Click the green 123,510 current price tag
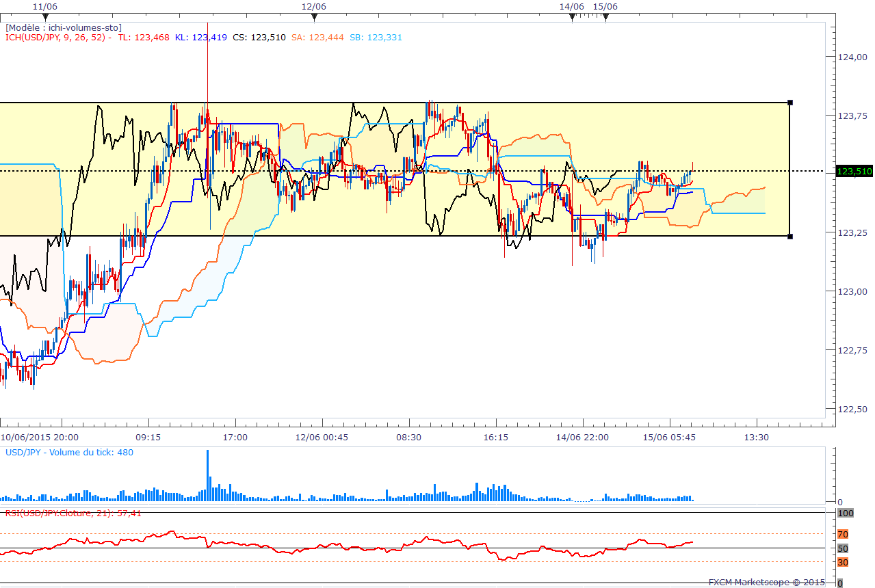The image size is (875, 588). 853,171
